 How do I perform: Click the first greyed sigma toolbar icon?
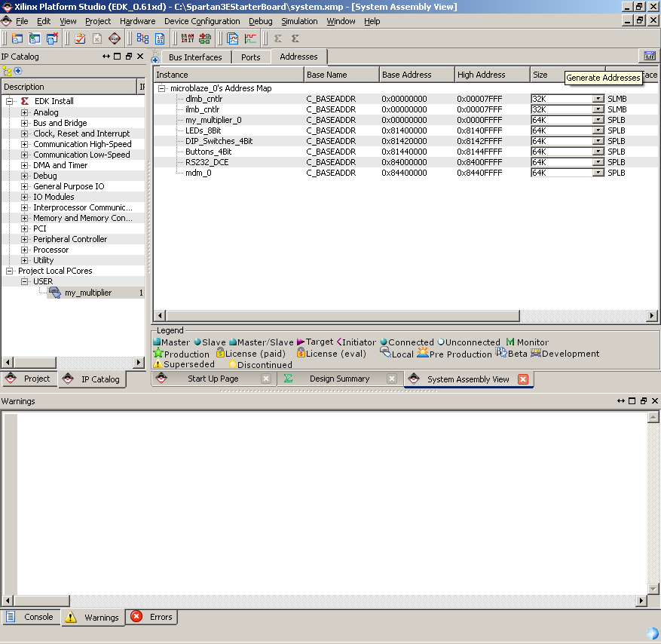coord(278,38)
